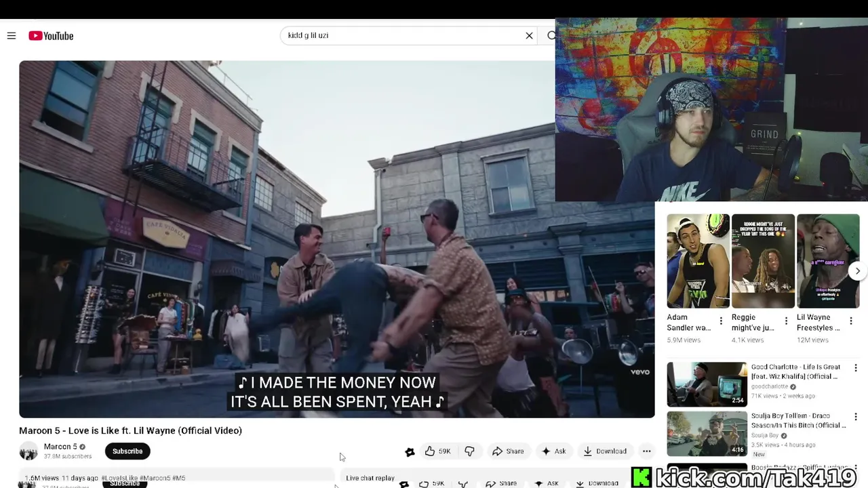Open the YouTube hamburger guide menu

(12, 36)
